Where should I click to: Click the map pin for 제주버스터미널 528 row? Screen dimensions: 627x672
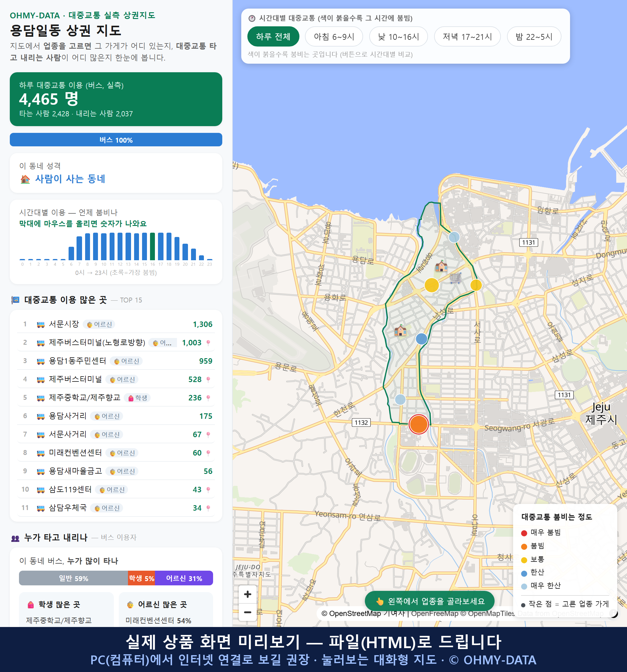pyautogui.click(x=208, y=380)
